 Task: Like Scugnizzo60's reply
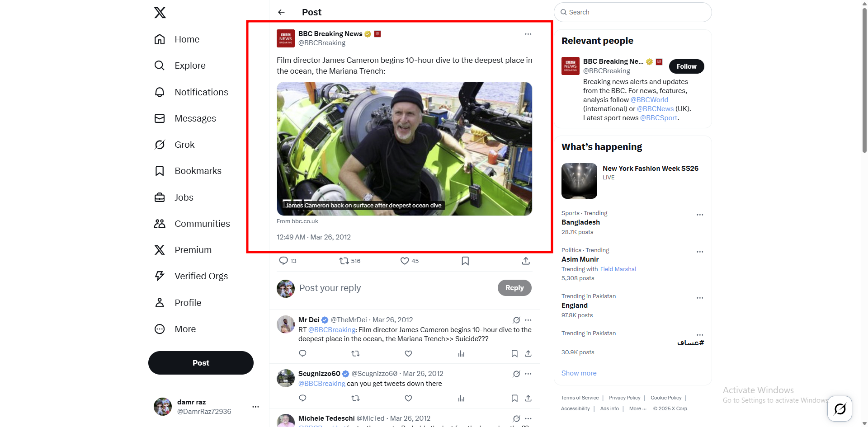[408, 398]
